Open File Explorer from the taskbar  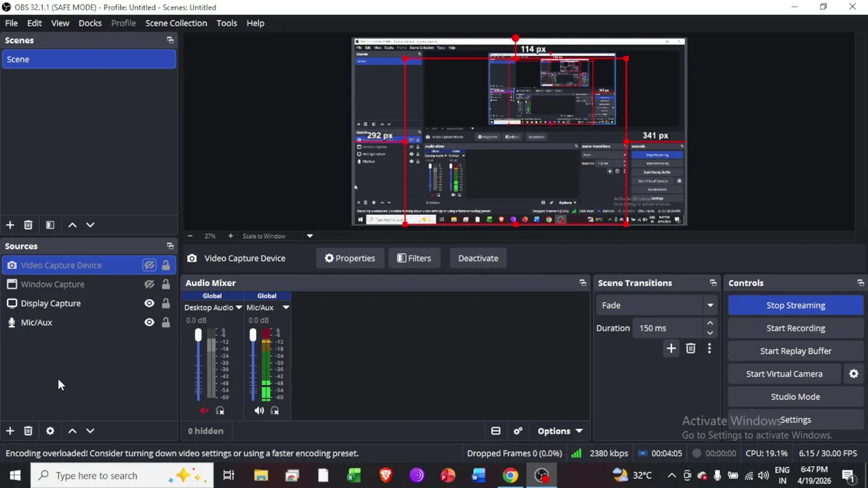pyautogui.click(x=260, y=475)
